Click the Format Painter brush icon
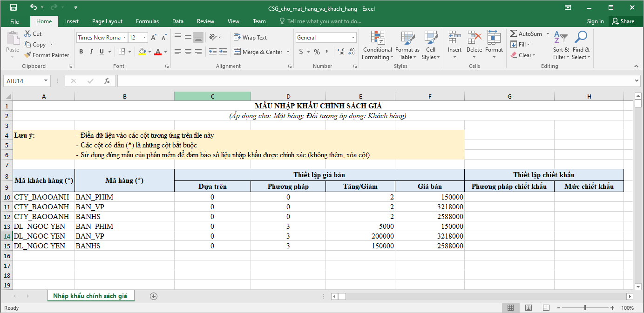 28,55
